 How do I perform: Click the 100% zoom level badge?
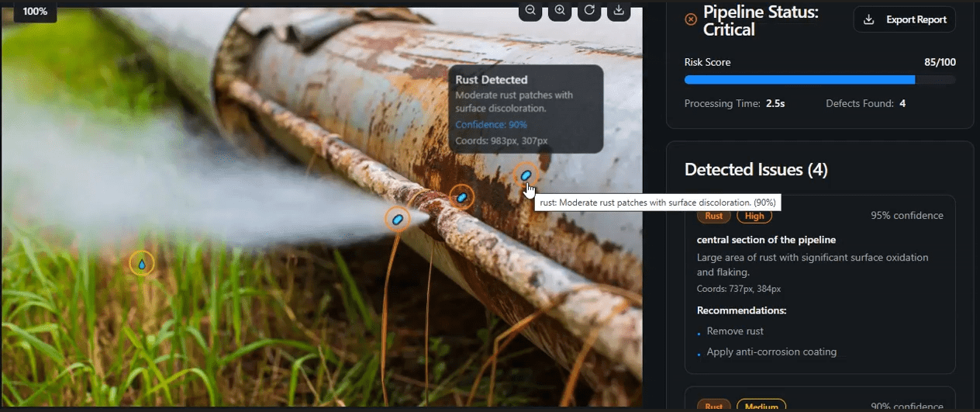(35, 11)
